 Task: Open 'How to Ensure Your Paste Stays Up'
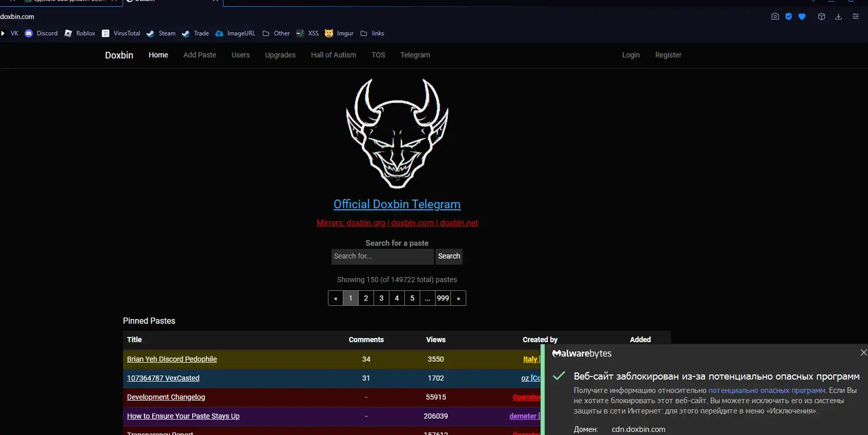click(183, 416)
